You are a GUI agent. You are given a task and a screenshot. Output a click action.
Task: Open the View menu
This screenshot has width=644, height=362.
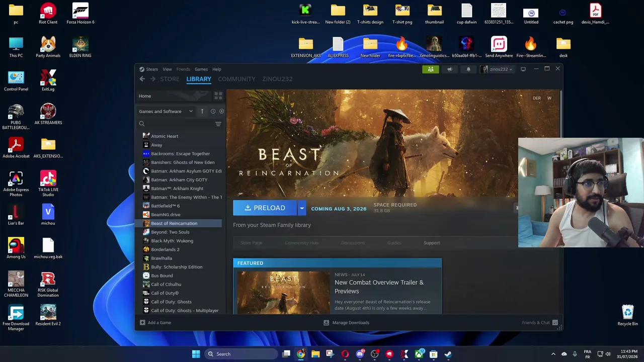tap(167, 69)
